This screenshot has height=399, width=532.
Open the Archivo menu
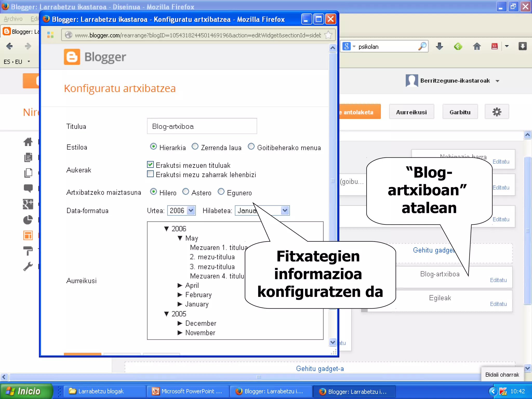point(13,19)
